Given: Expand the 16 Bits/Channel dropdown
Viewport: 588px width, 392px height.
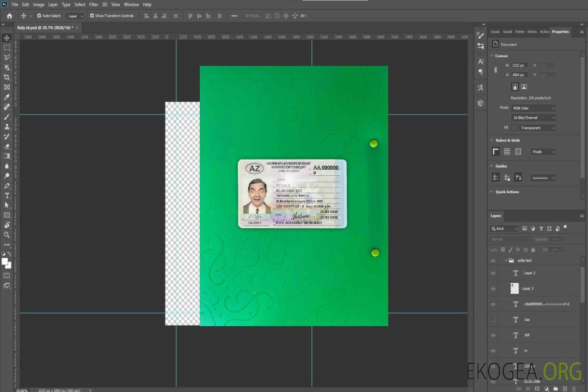Looking at the screenshot, I should click(x=534, y=118).
